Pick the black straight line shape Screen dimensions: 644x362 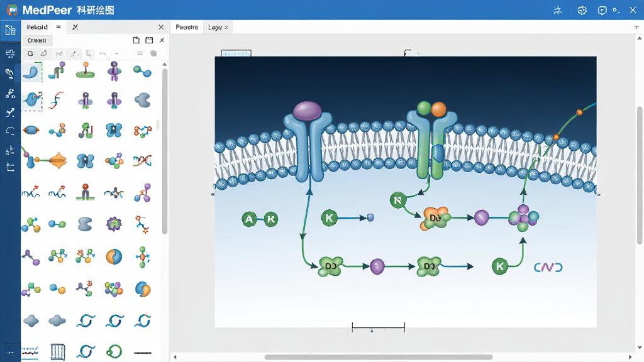click(143, 353)
